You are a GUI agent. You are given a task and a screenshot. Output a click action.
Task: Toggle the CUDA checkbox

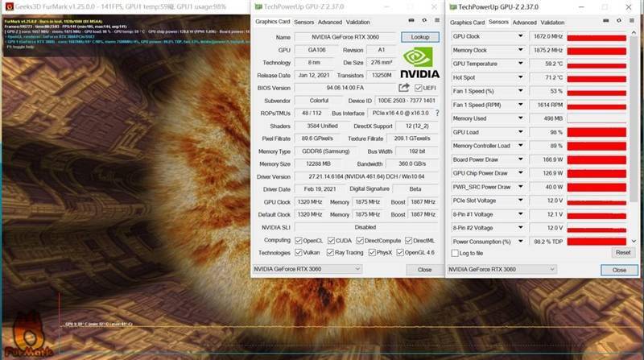[331, 241]
